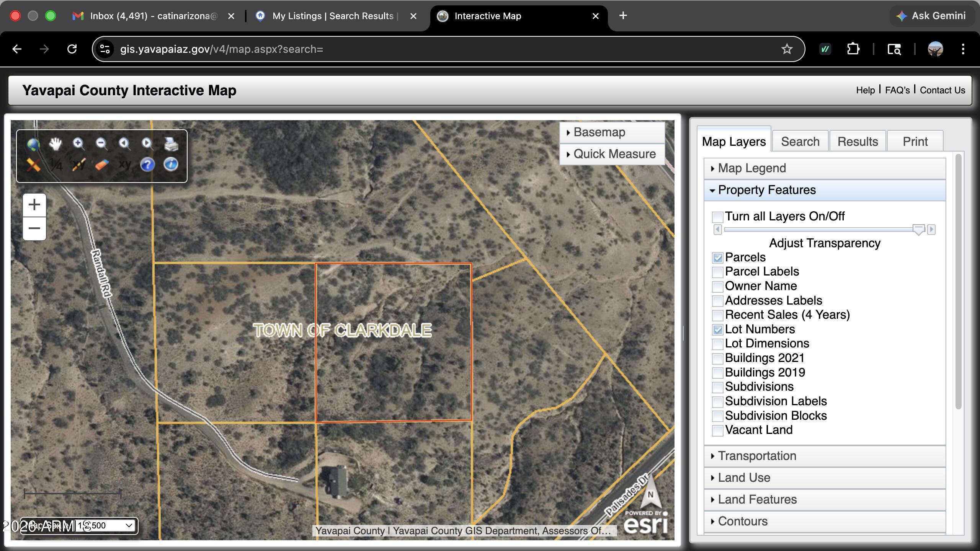This screenshot has height=551, width=980.
Task: Open the help question mark icon
Action: pyautogui.click(x=147, y=165)
